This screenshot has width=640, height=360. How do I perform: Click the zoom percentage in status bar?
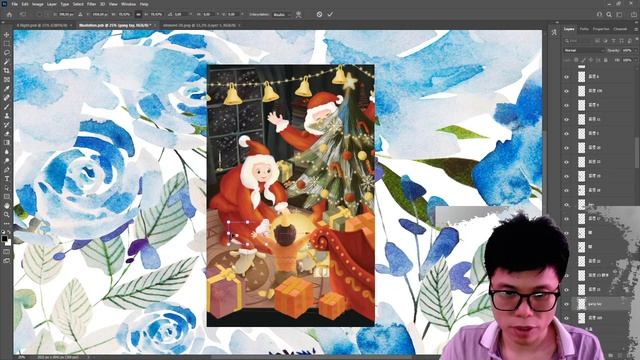(22, 357)
